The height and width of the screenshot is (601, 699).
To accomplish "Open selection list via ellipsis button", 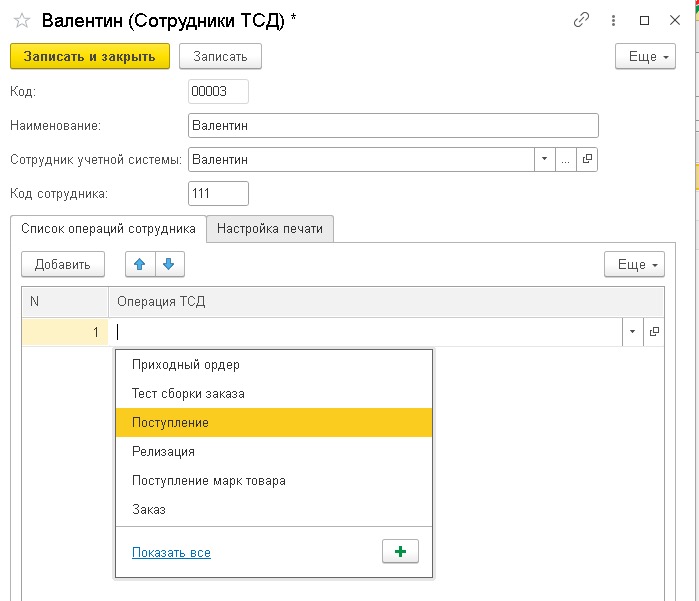I will point(566,159).
